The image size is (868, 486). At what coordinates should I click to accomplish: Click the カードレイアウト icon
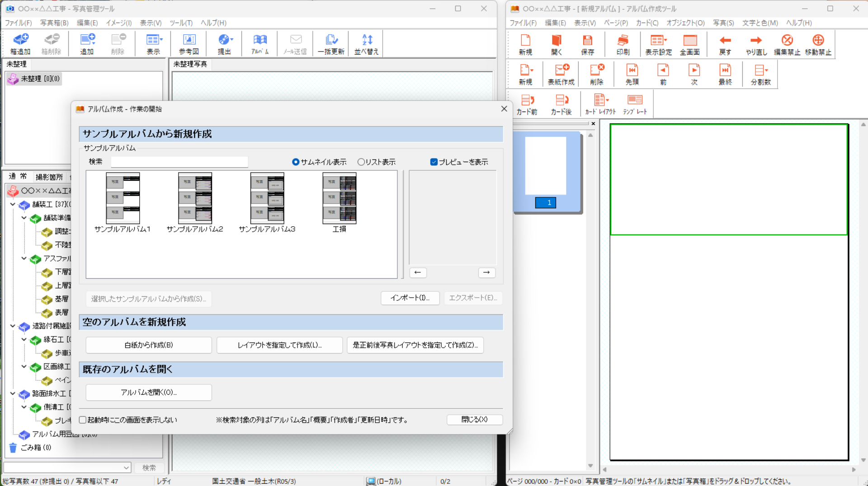click(601, 103)
